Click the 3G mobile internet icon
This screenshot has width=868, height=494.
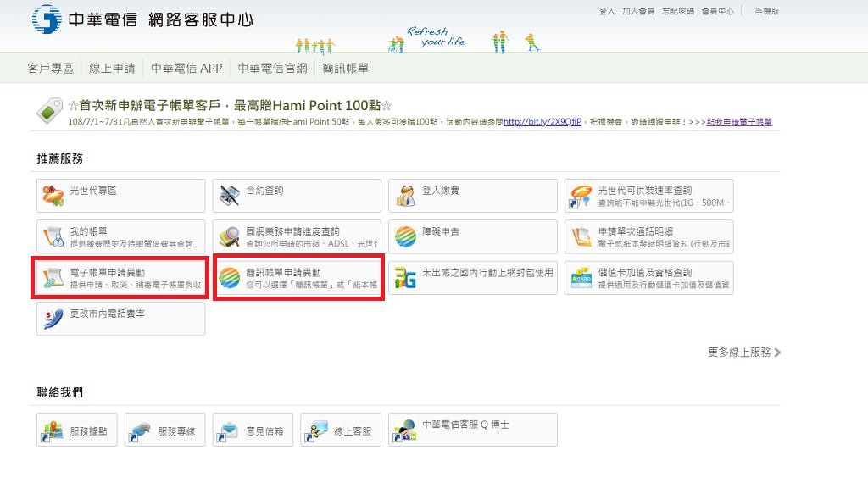405,278
